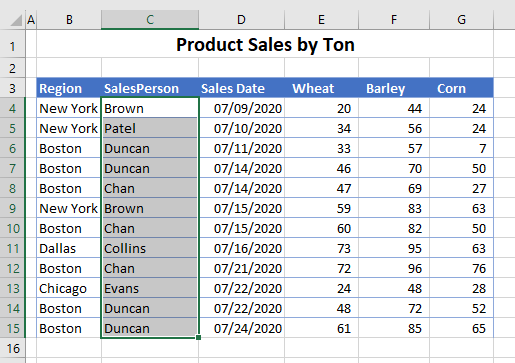Select row 3 header

coord(12,88)
